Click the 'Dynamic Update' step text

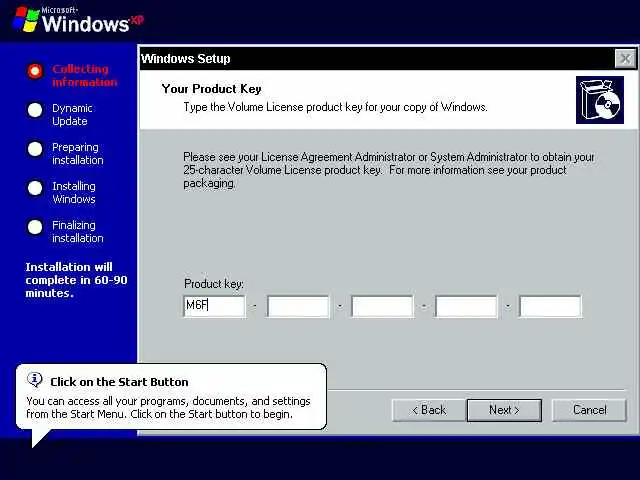coord(72,115)
